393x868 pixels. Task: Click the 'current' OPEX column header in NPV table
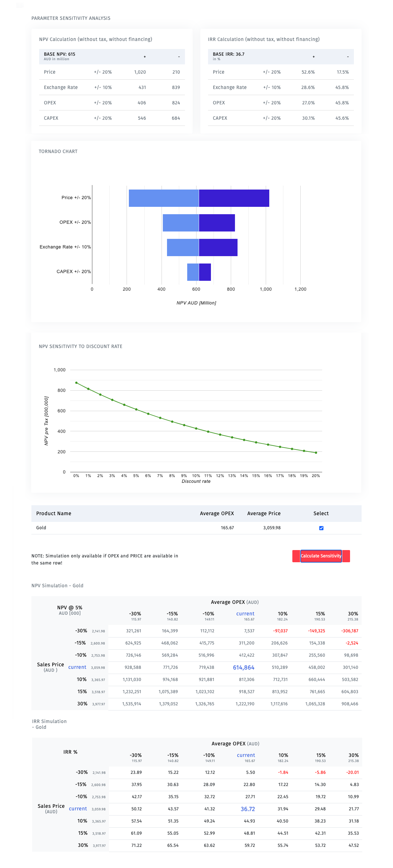(x=245, y=613)
